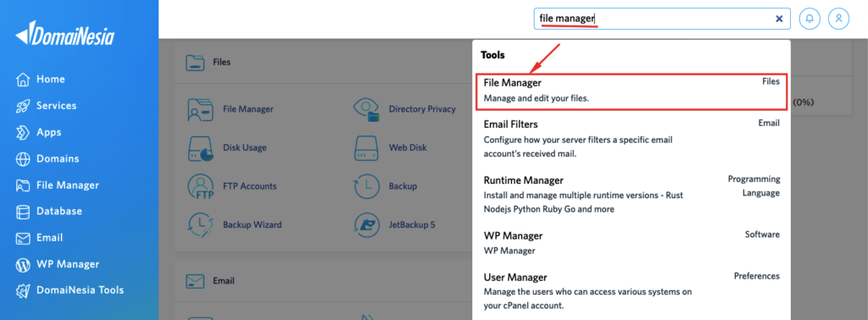Click the sidebar File Manager folder icon
The width and height of the screenshot is (868, 320).
(23, 185)
